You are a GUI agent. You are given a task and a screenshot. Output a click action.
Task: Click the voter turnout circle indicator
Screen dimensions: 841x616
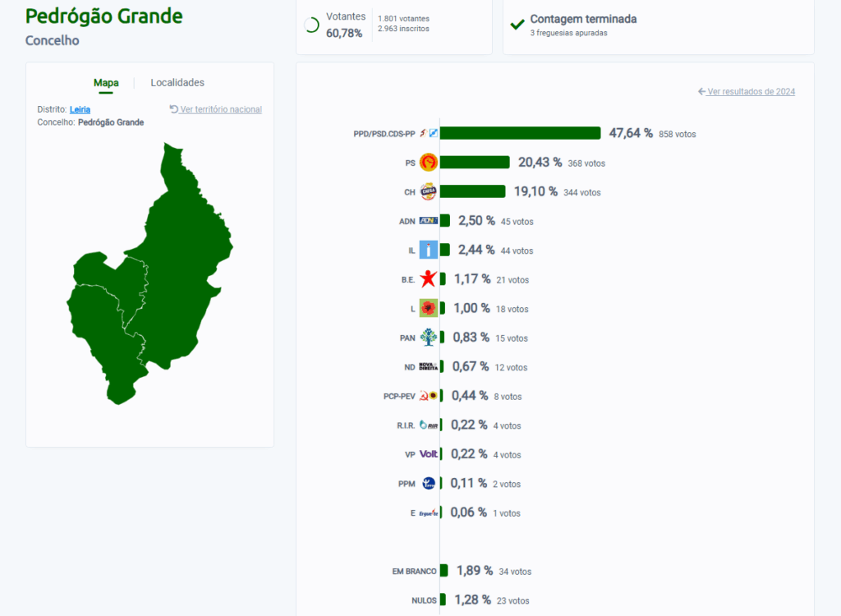(x=311, y=25)
